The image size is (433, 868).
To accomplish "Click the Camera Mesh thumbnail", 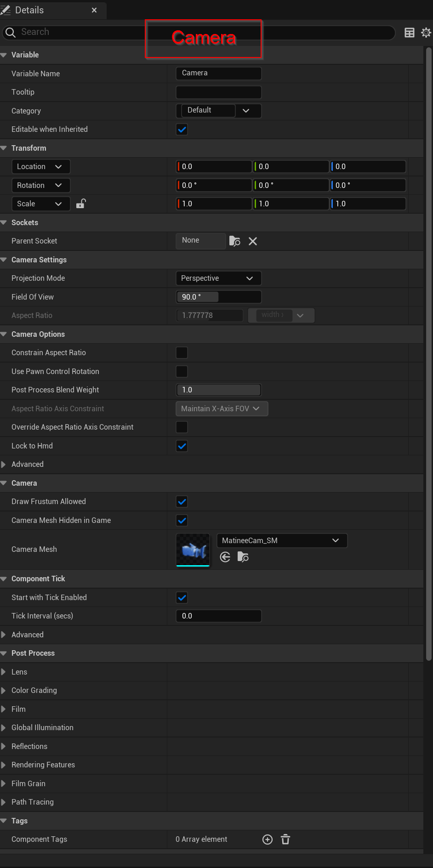I will [x=193, y=550].
